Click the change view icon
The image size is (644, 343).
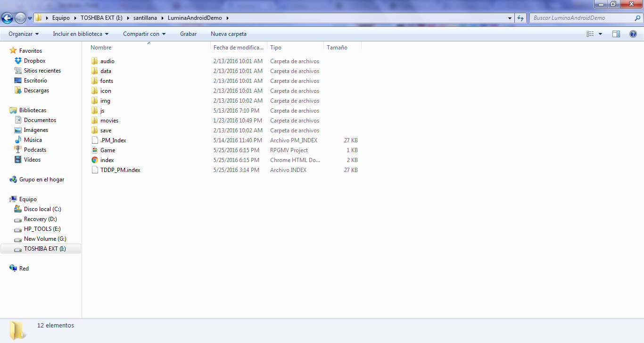(590, 34)
